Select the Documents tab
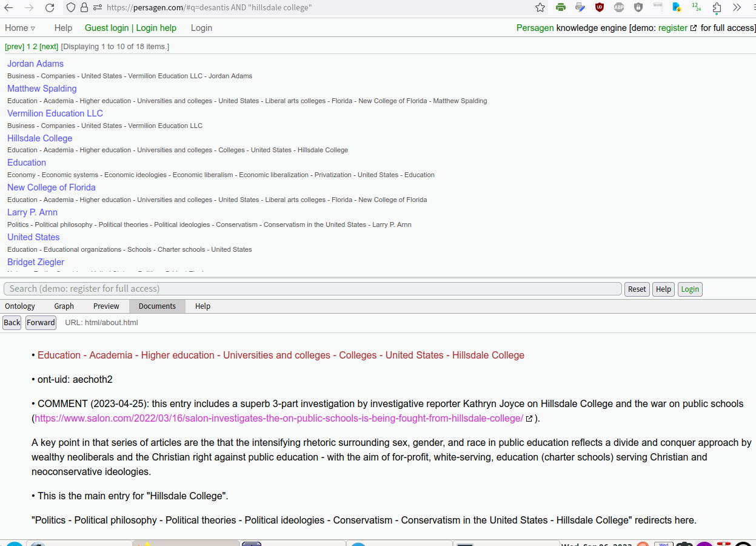The width and height of the screenshot is (756, 546). pyautogui.click(x=157, y=306)
